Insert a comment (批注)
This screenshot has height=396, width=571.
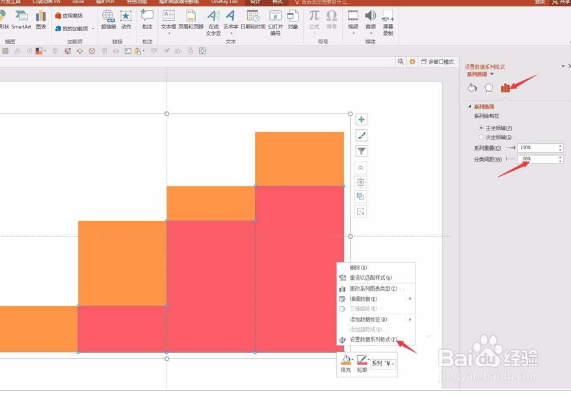coord(147,20)
